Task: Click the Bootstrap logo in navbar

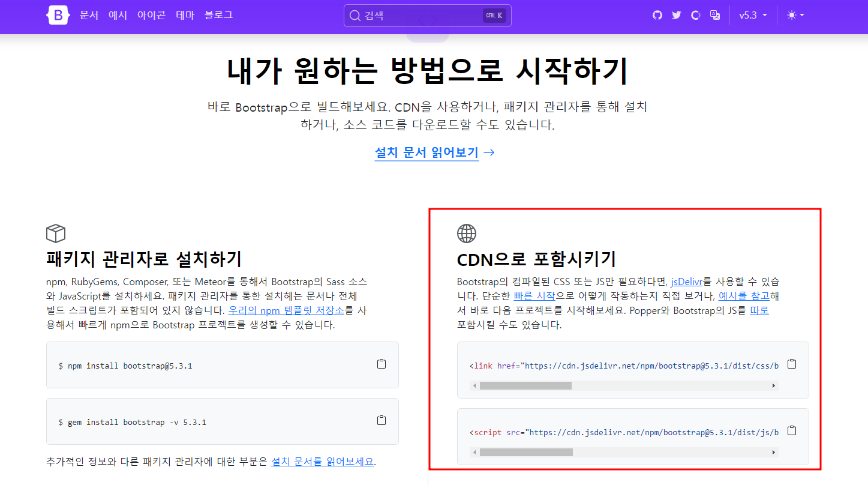Action: [58, 16]
